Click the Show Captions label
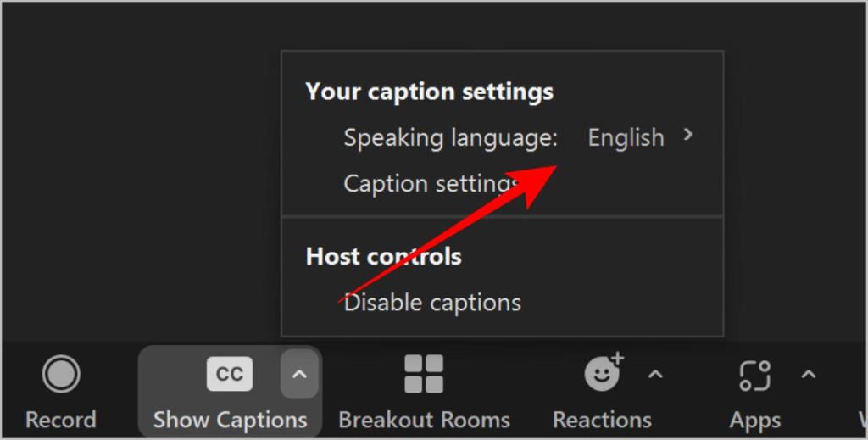This screenshot has height=440, width=868. point(231,420)
